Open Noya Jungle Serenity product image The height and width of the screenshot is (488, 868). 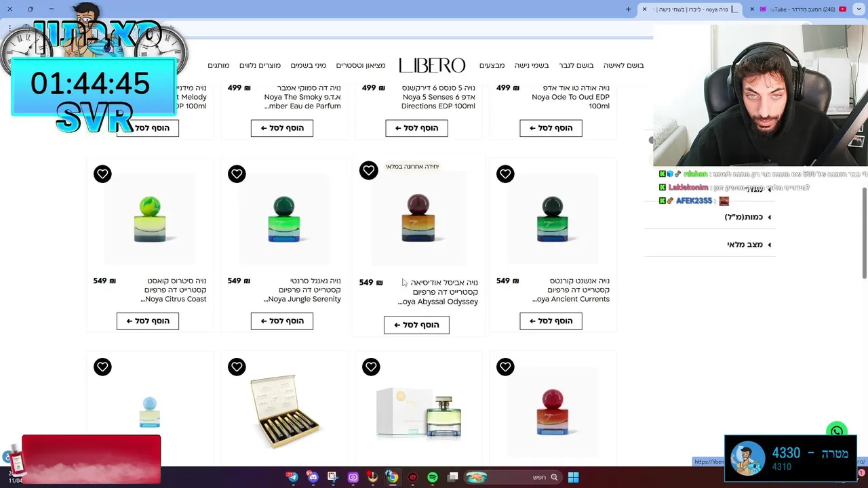(x=283, y=219)
